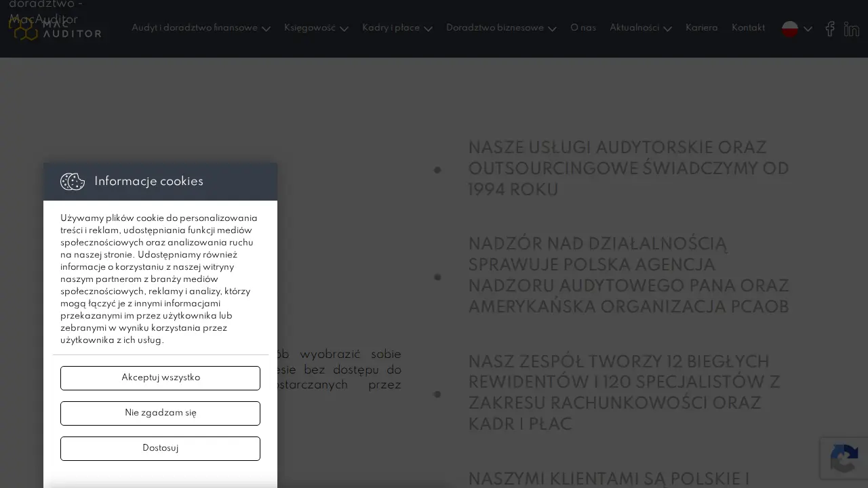Expand the Księgowość menu arrow

point(344,29)
